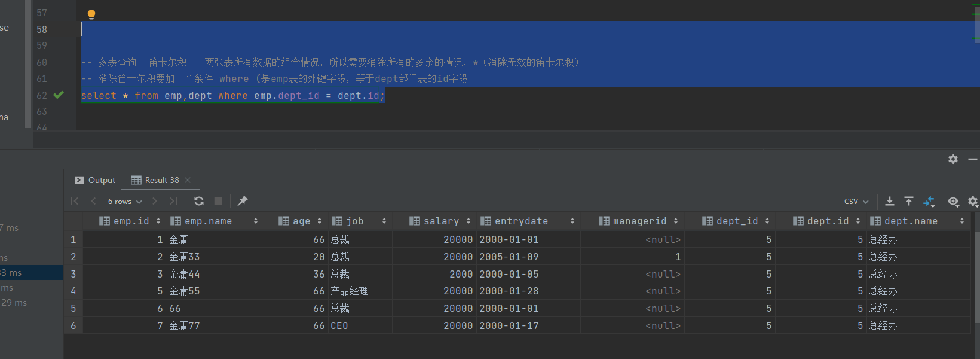Click the yellow light bulb intention icon
The height and width of the screenshot is (359, 980).
click(x=91, y=15)
